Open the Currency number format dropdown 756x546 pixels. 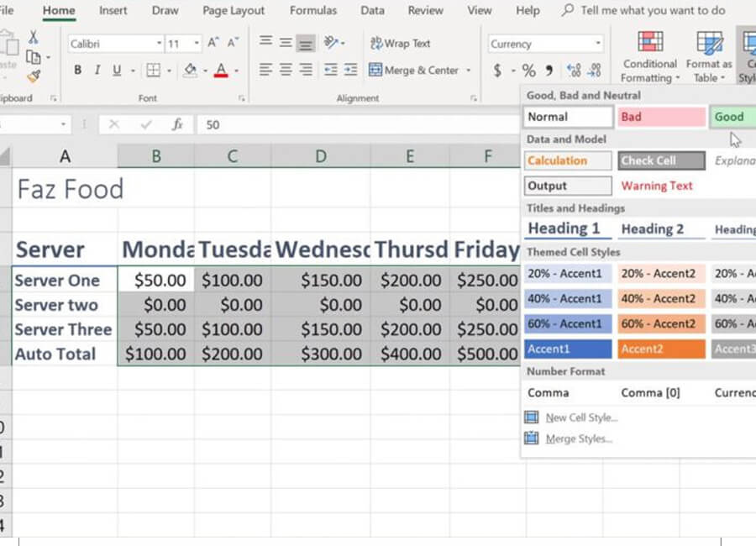(598, 44)
